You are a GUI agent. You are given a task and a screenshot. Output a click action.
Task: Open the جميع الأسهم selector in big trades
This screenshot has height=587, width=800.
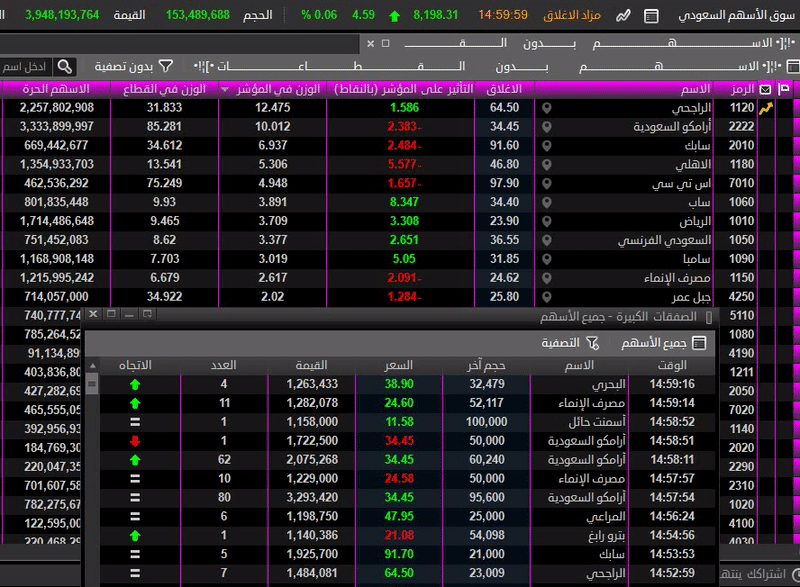tap(663, 343)
